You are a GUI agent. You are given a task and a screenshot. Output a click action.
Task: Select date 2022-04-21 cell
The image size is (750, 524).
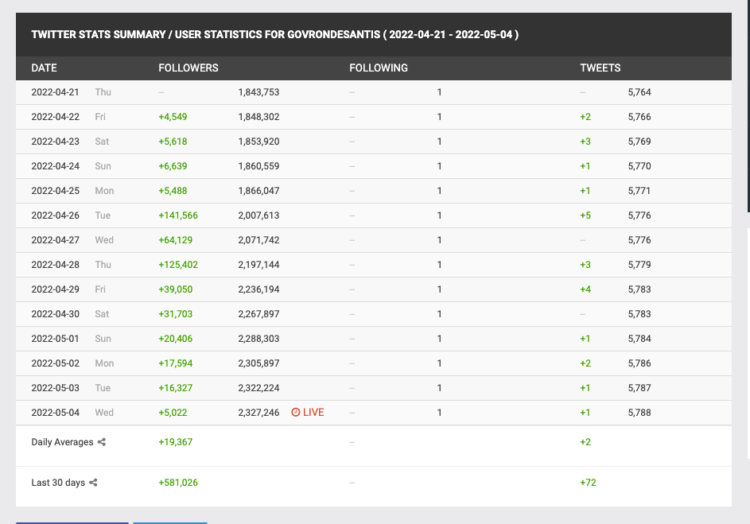click(x=55, y=92)
